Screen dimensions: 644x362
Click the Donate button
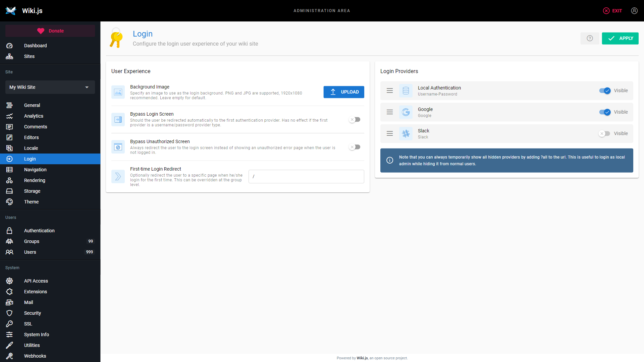[x=50, y=31]
